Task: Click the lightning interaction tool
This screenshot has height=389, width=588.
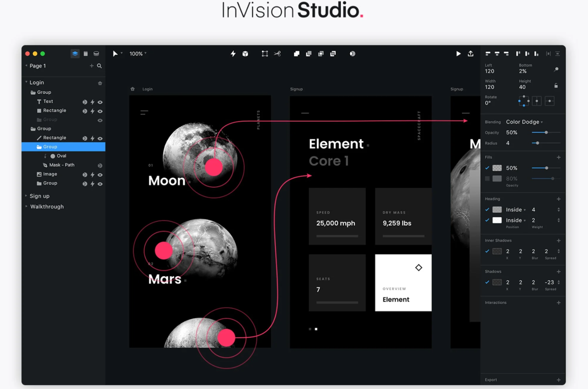Action: coord(233,54)
